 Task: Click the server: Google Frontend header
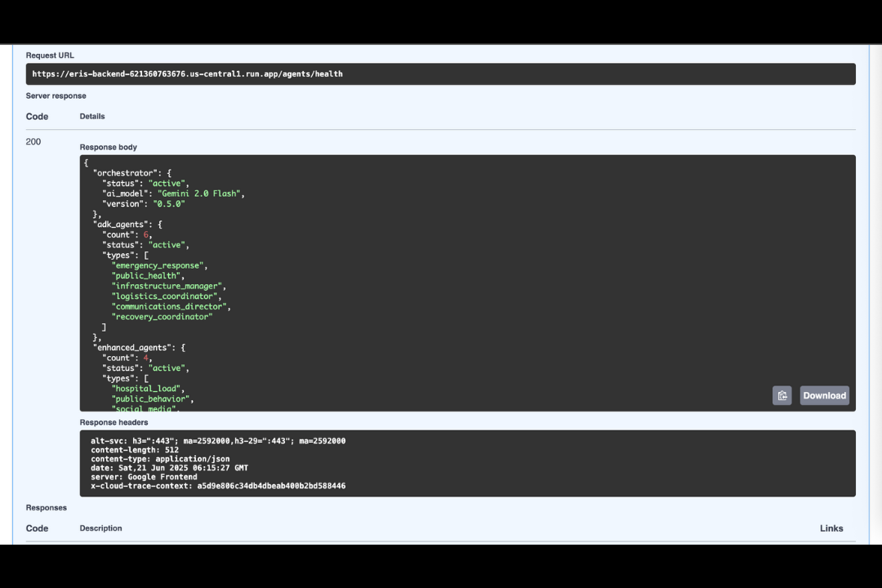[x=144, y=477]
